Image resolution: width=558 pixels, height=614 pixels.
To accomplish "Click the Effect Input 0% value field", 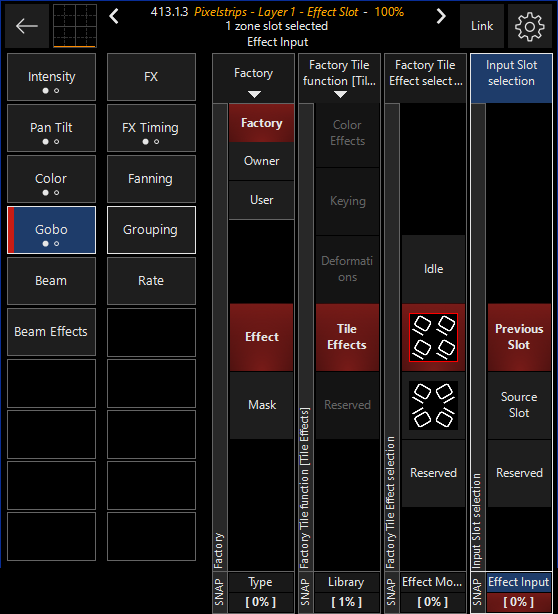I will 518,602.
